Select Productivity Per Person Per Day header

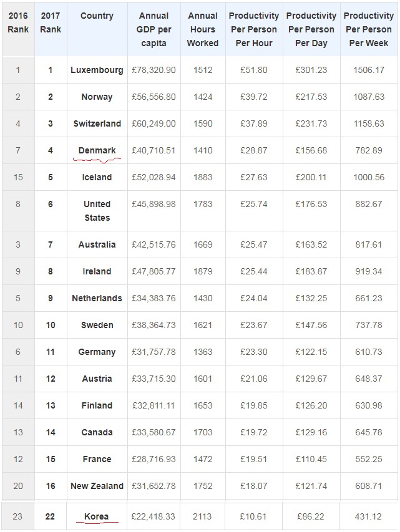311,29
